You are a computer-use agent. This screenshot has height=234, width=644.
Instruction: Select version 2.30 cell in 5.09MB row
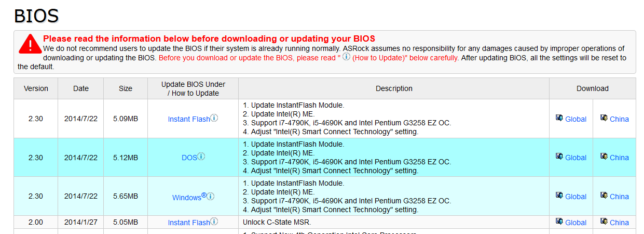point(36,119)
